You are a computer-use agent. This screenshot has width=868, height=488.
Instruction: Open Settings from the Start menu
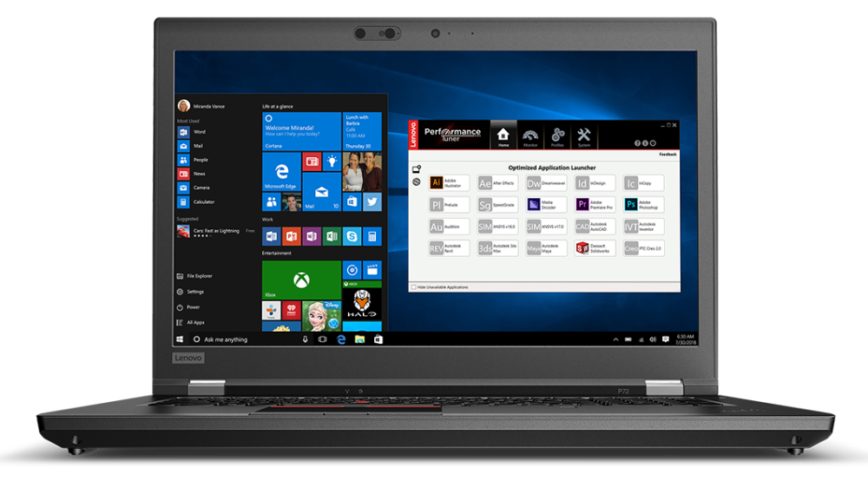coord(190,292)
